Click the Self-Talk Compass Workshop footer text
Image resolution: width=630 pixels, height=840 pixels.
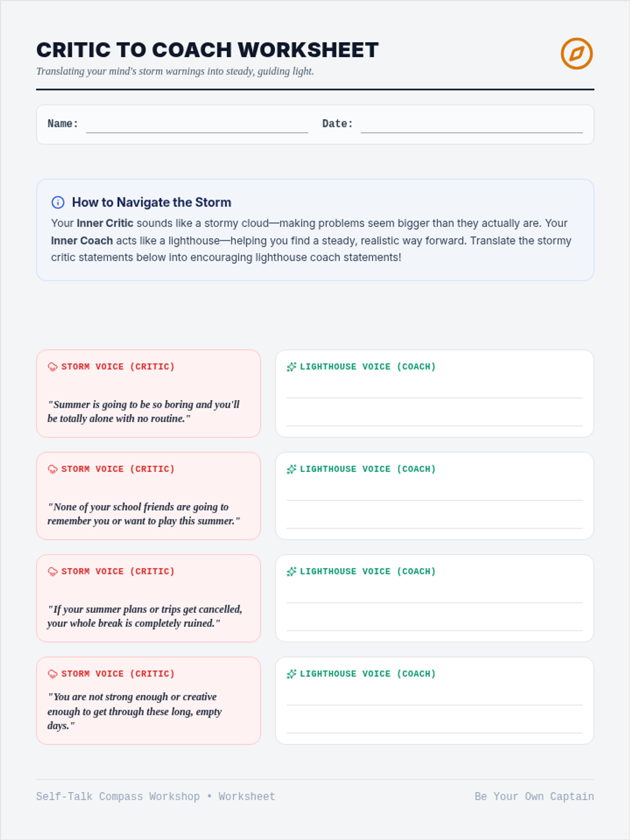coord(118,796)
